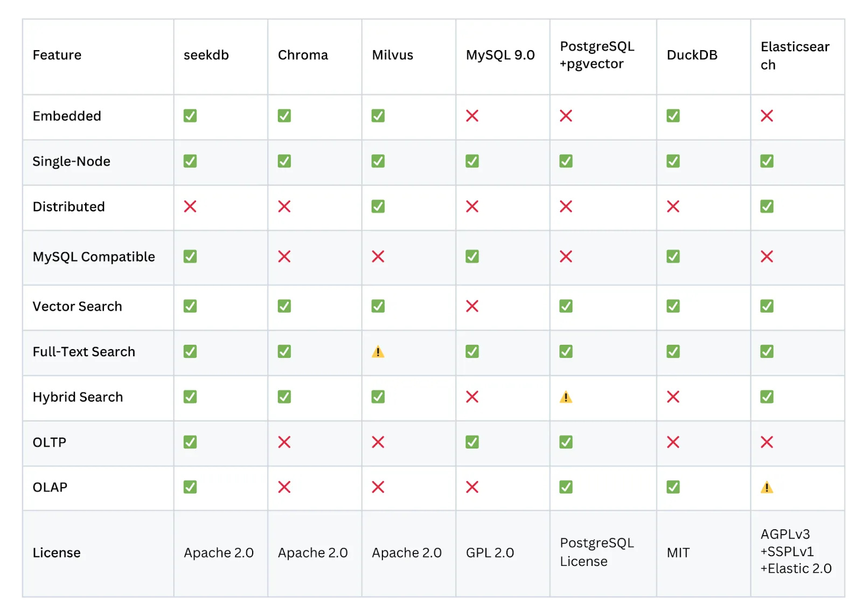
Task: Click the green checkmark for Elasticsearch Single-Node
Action: [x=767, y=161]
